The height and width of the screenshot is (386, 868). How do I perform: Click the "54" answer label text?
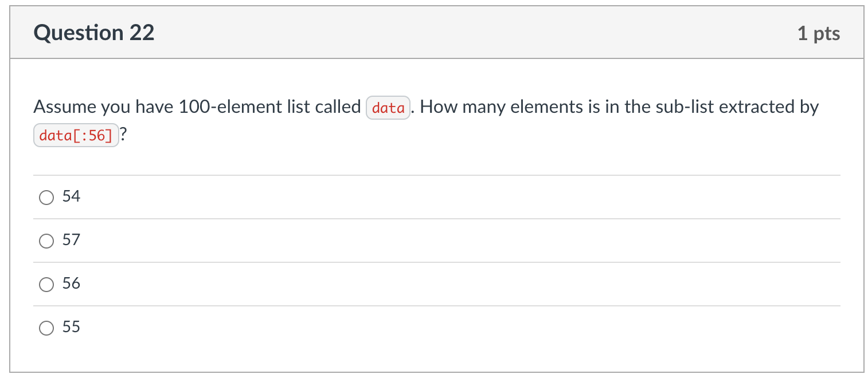pos(71,197)
